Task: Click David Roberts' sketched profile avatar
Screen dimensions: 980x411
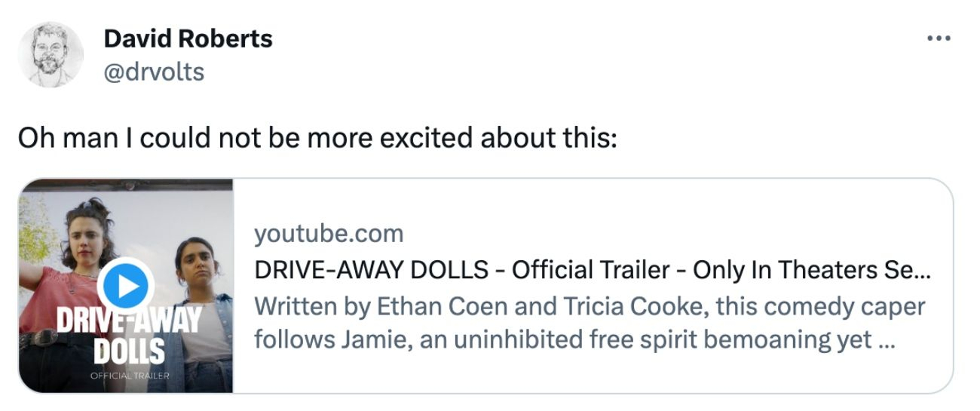Action: click(50, 55)
